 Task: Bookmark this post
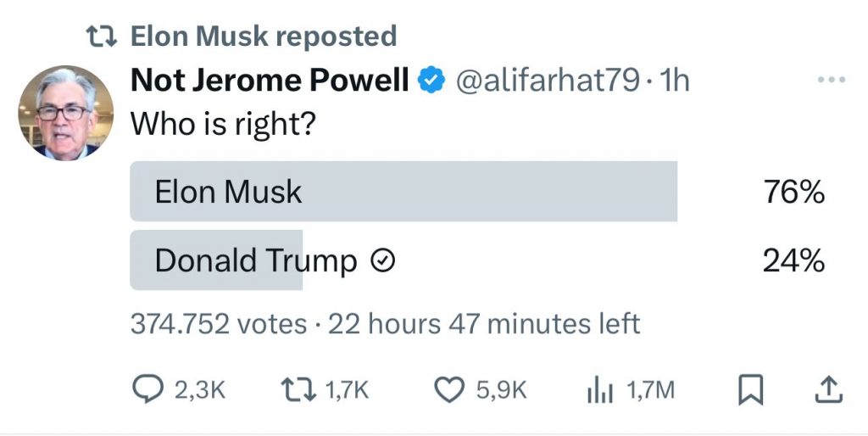click(751, 390)
